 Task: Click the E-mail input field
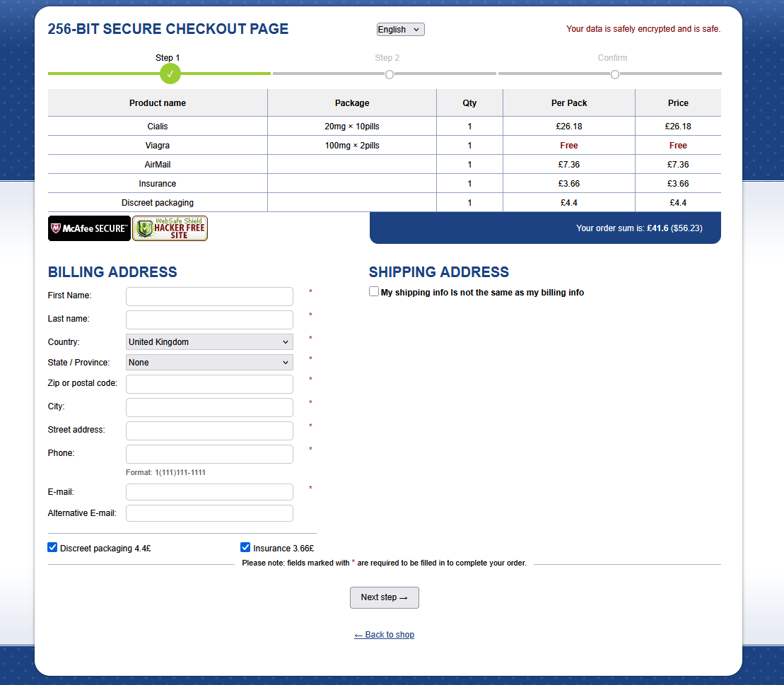[x=209, y=492]
